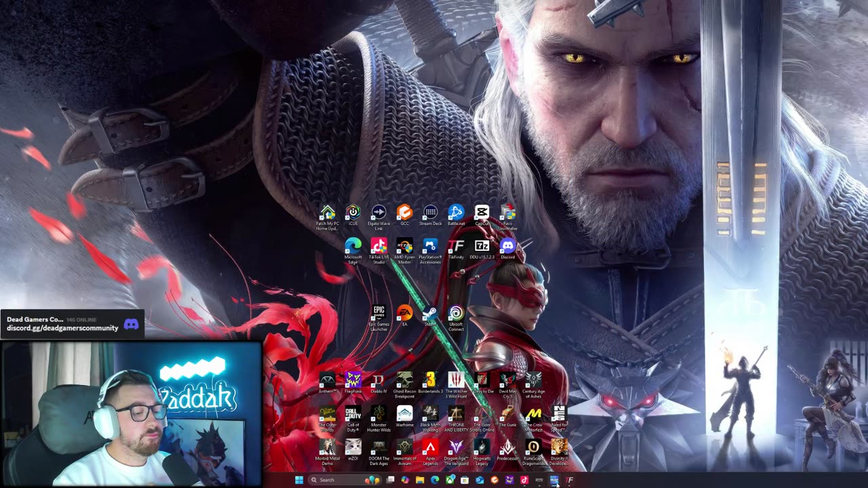Select the Borderlands 3 icon
The width and height of the screenshot is (868, 488).
(x=430, y=383)
